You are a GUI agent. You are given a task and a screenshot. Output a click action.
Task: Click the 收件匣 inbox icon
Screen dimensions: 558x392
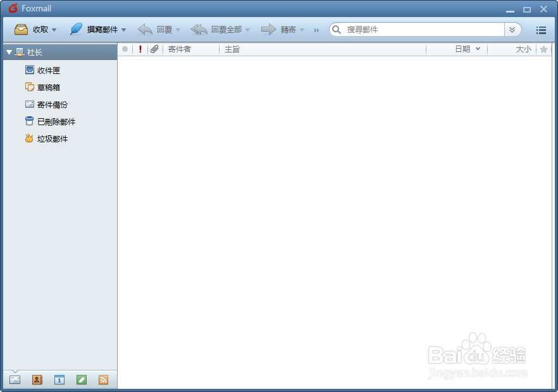coord(30,70)
